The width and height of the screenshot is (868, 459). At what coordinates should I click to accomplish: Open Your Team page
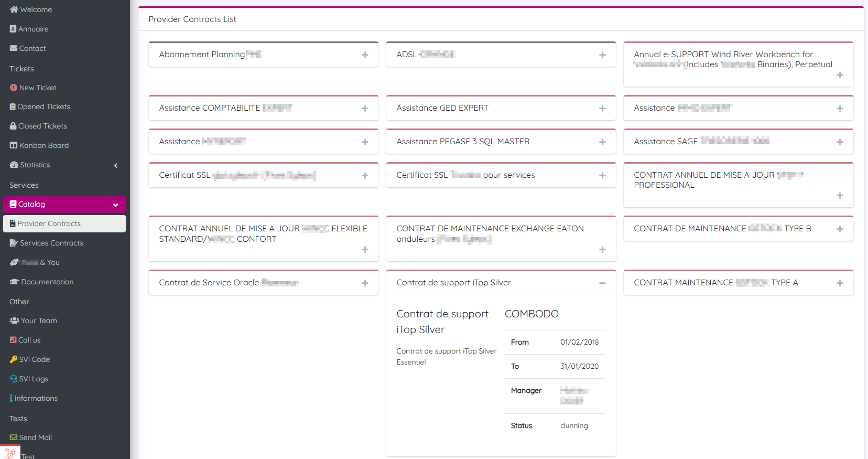pyautogui.click(x=39, y=321)
